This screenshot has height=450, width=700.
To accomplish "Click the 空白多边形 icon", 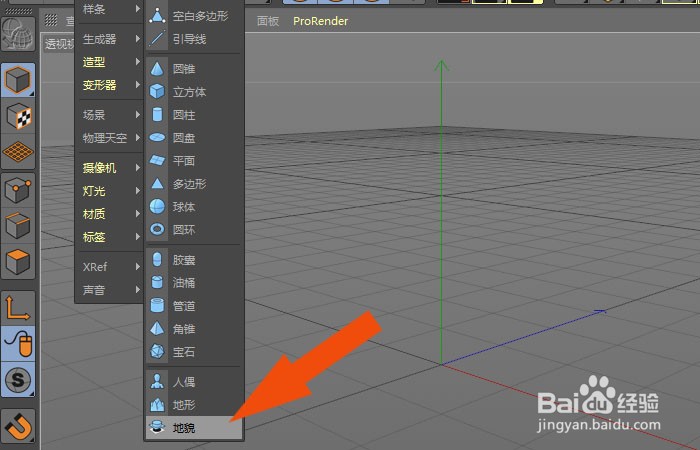I will (157, 16).
